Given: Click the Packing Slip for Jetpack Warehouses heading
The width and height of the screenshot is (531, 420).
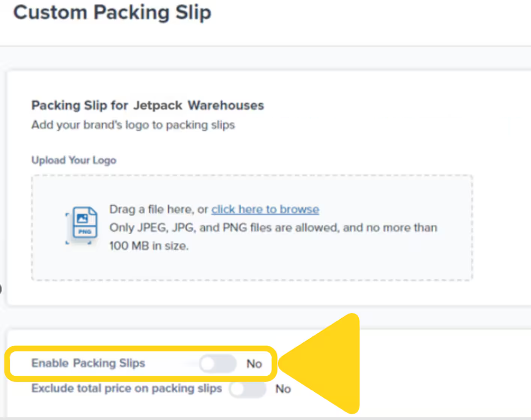Looking at the screenshot, I should pos(148,105).
